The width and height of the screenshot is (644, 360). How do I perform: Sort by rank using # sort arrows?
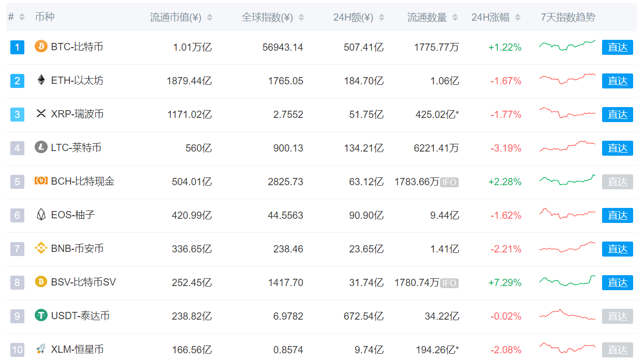click(x=22, y=17)
